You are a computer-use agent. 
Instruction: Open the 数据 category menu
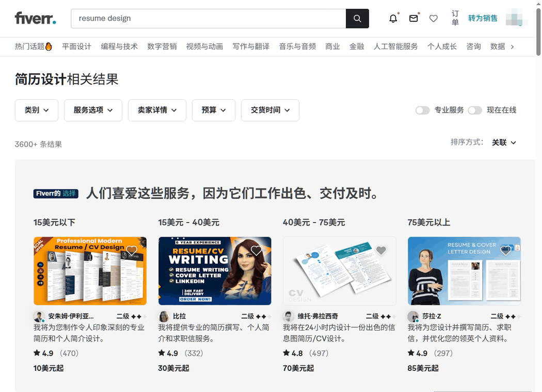[x=498, y=46]
